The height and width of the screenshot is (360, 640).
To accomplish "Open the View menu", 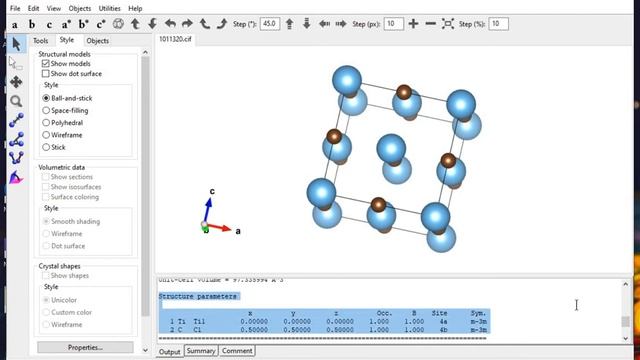I will click(53, 8).
